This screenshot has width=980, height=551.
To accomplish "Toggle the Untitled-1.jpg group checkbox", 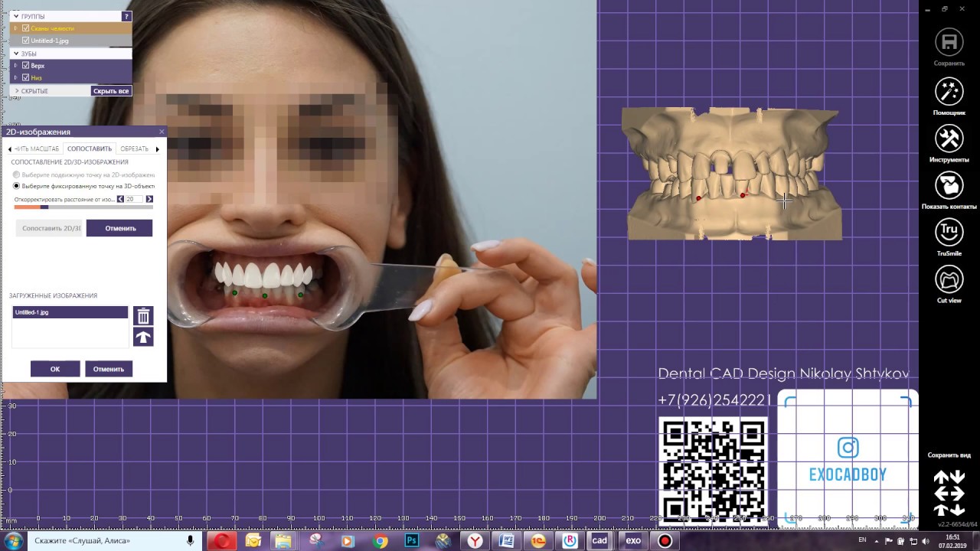I will tap(26, 41).
